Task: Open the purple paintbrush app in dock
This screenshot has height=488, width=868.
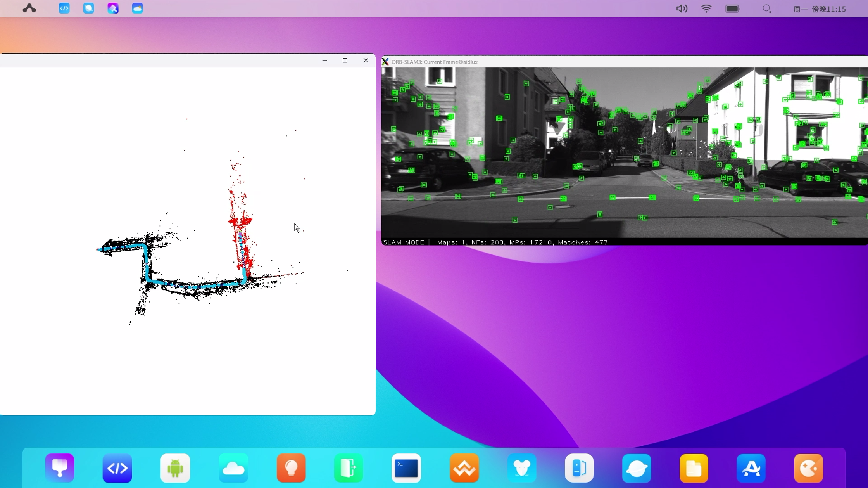Action: 60,468
